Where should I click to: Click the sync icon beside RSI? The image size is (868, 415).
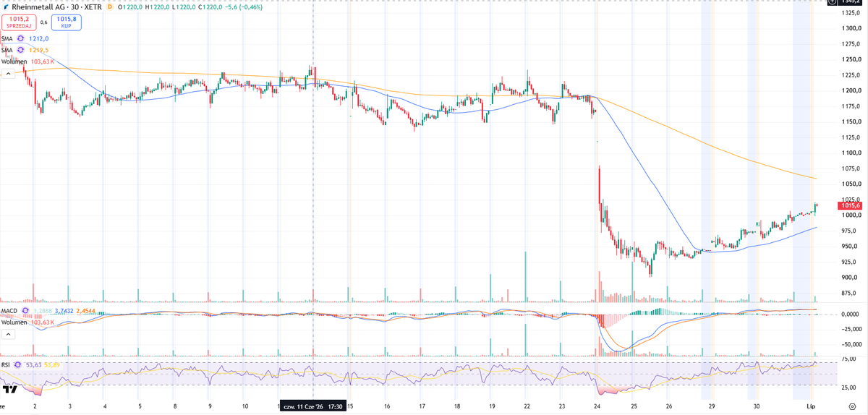(x=17, y=365)
